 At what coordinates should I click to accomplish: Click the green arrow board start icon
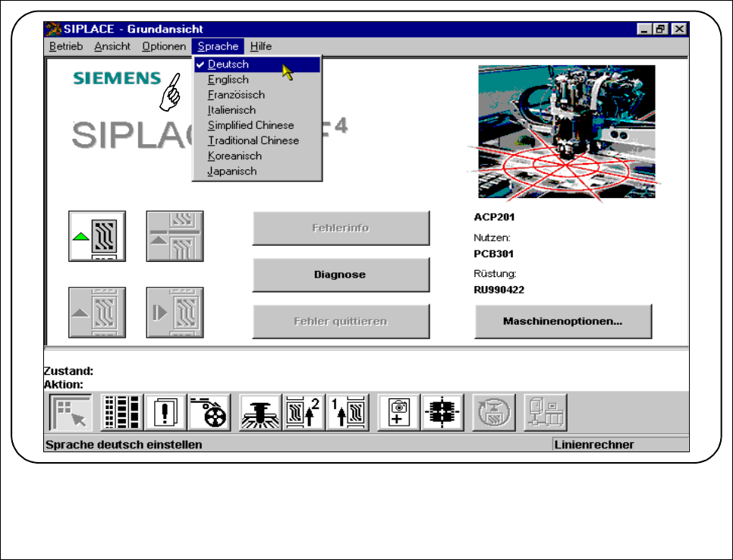point(97,236)
